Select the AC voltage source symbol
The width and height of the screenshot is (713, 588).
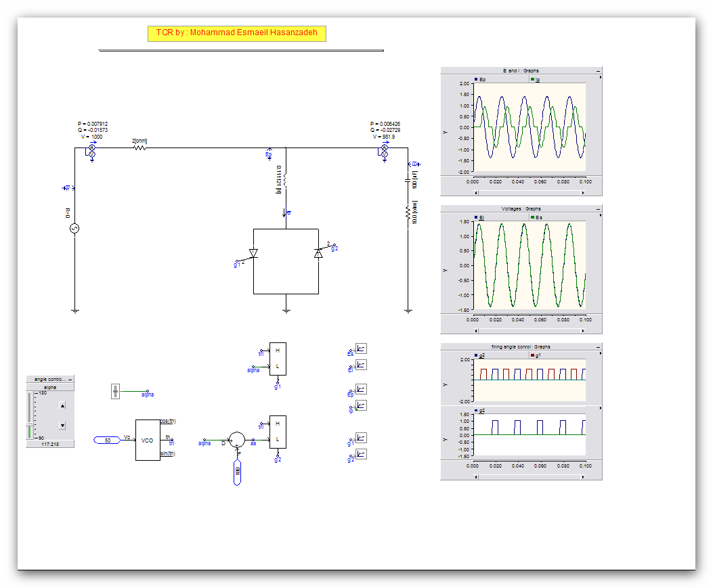click(74, 229)
